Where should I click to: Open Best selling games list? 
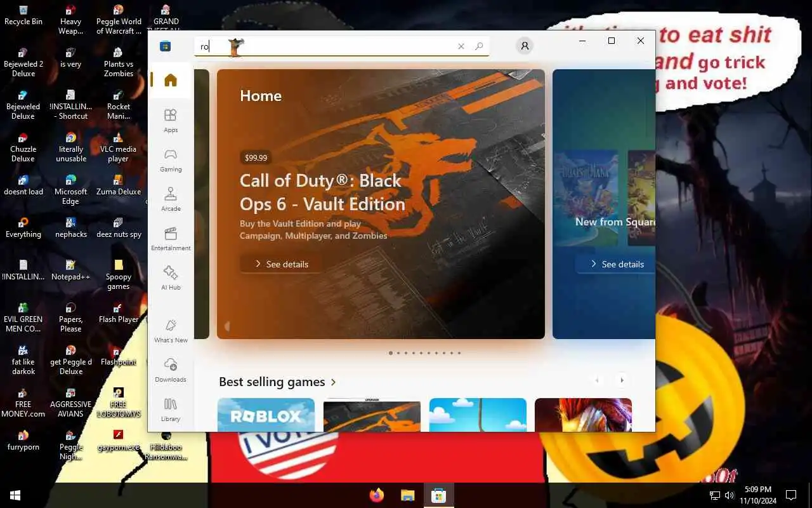pos(277,382)
